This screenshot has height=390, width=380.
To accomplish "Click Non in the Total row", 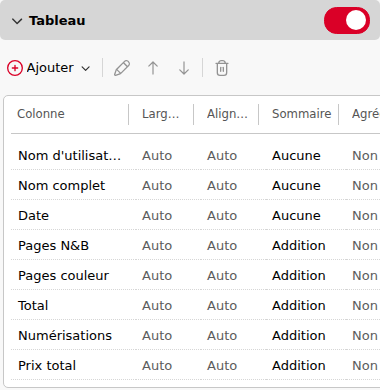I will coord(365,306).
